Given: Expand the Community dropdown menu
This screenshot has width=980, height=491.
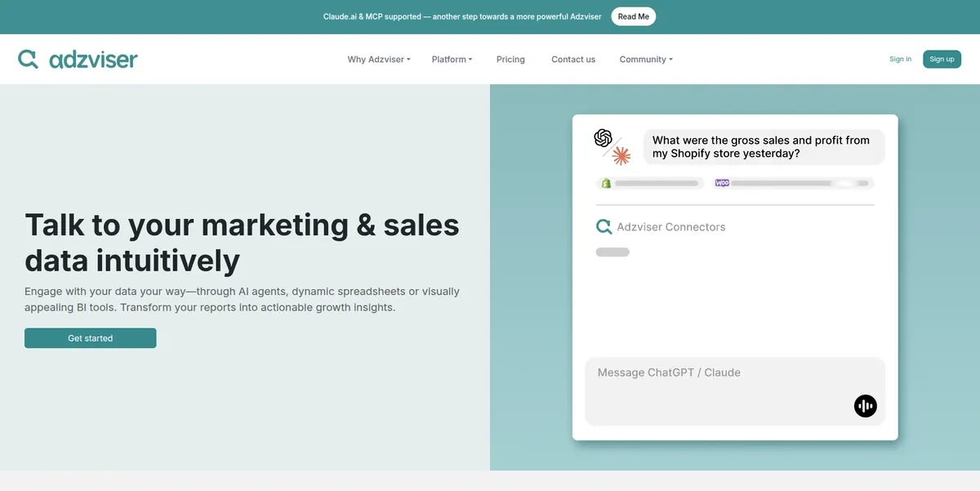Looking at the screenshot, I should coord(646,60).
